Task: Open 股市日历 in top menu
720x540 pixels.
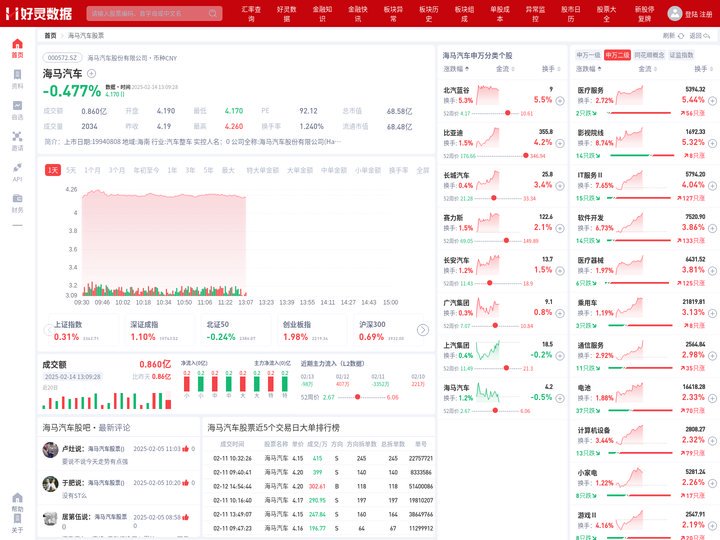Action: [x=571, y=14]
